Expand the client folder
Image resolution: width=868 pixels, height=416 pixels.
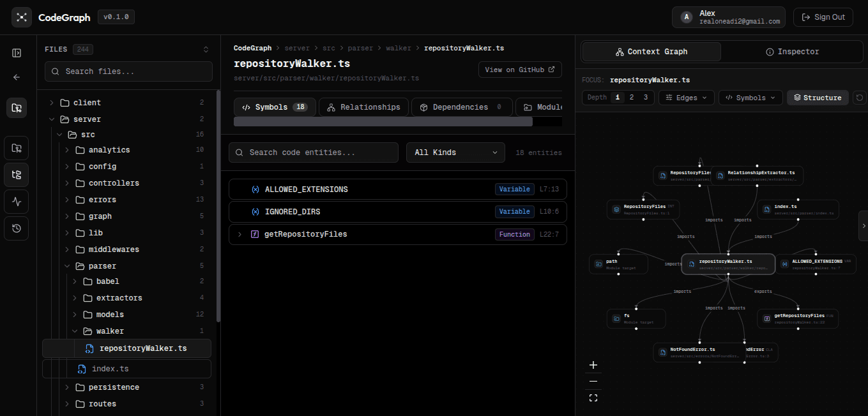[x=52, y=103]
